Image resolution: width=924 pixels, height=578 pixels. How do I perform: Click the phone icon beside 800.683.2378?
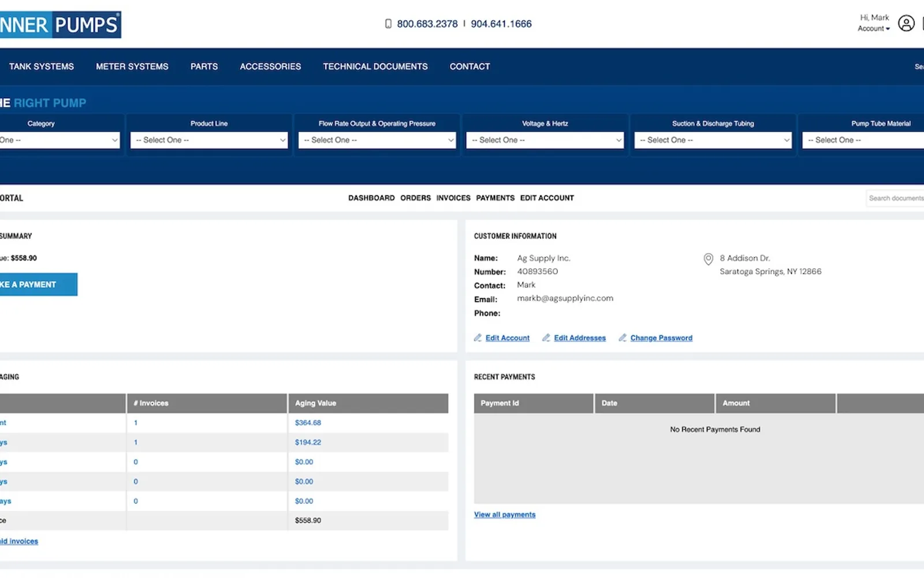[x=388, y=24]
